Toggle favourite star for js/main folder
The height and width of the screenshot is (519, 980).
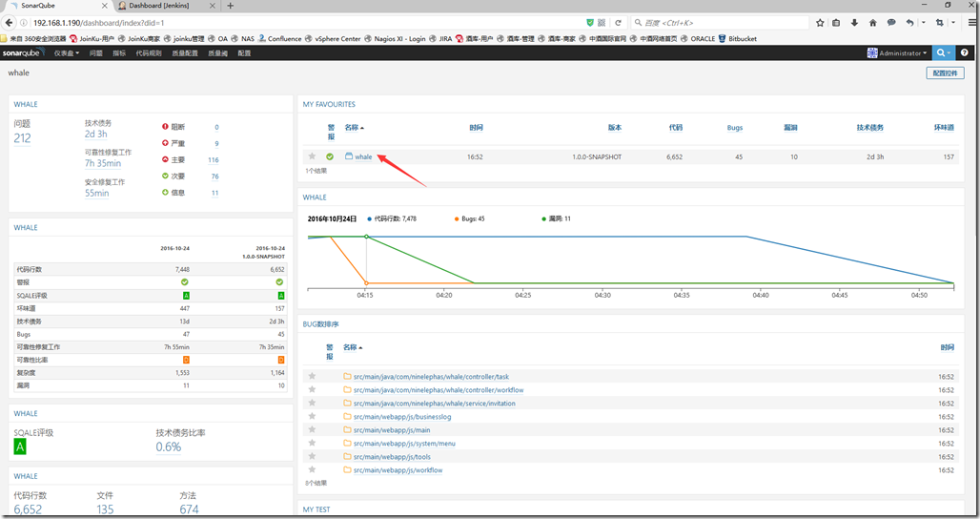coord(312,429)
